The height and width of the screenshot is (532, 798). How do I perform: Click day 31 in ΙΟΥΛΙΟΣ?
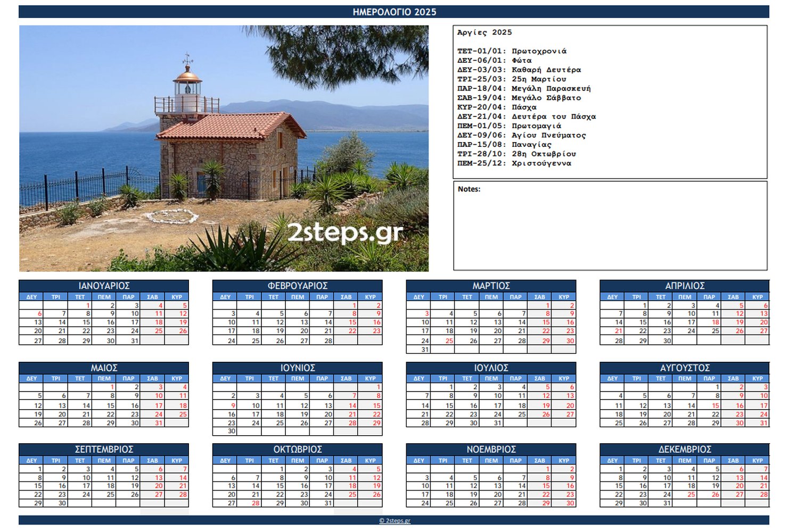(491, 423)
